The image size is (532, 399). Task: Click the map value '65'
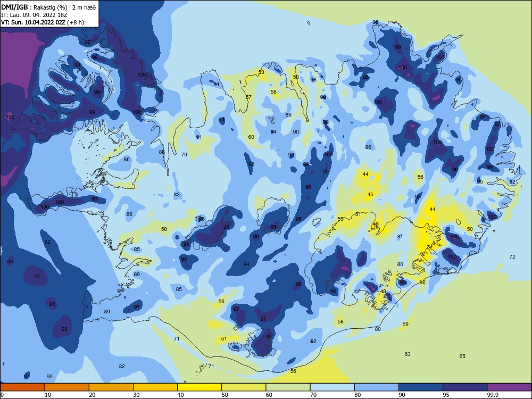pyautogui.click(x=462, y=356)
